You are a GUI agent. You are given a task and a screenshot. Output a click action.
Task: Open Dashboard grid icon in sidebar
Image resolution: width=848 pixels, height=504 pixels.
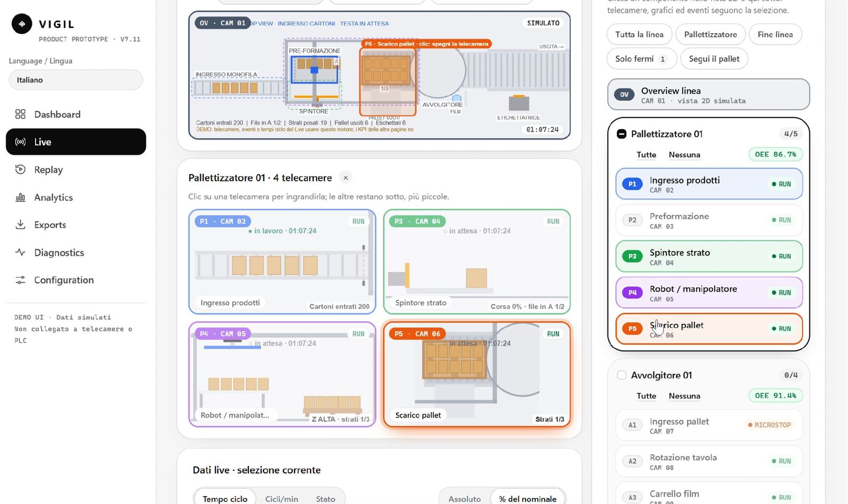point(20,114)
